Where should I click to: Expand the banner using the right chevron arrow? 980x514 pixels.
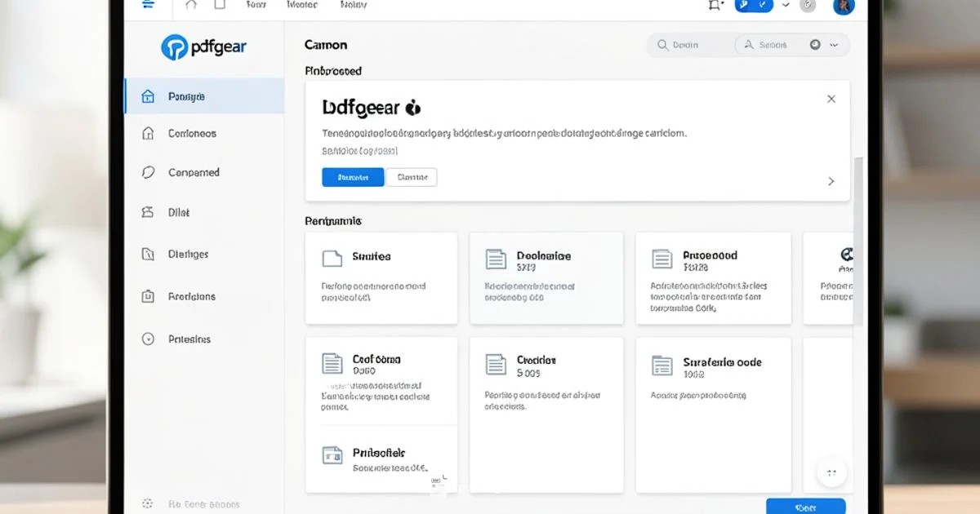(831, 181)
